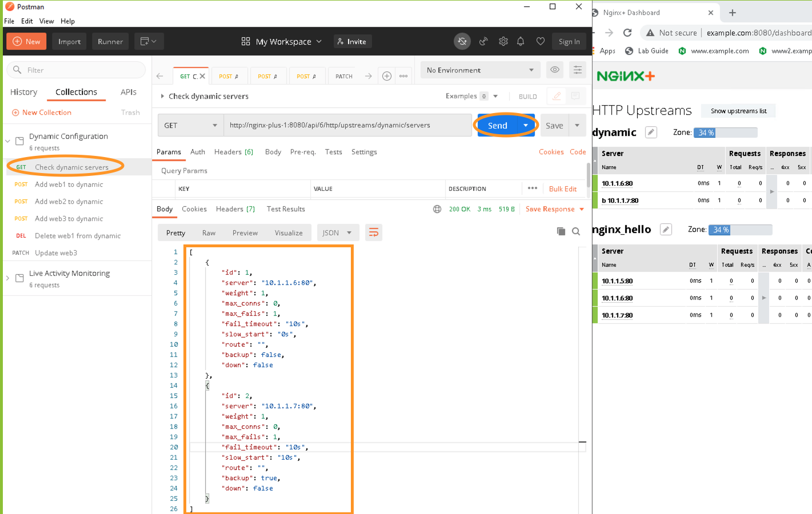Open the request Headers (6) tab

click(234, 152)
